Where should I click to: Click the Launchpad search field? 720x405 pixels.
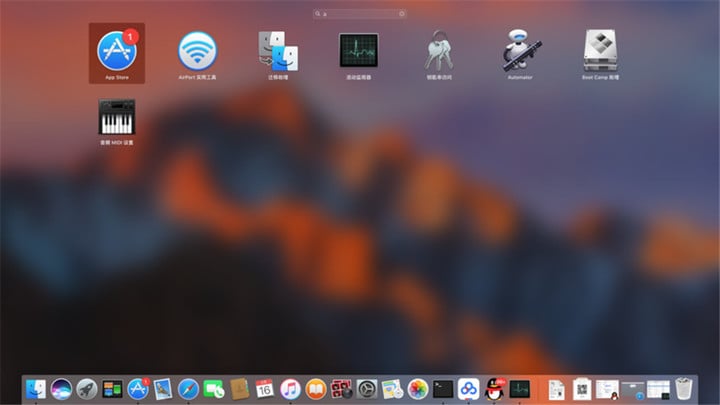(360, 14)
